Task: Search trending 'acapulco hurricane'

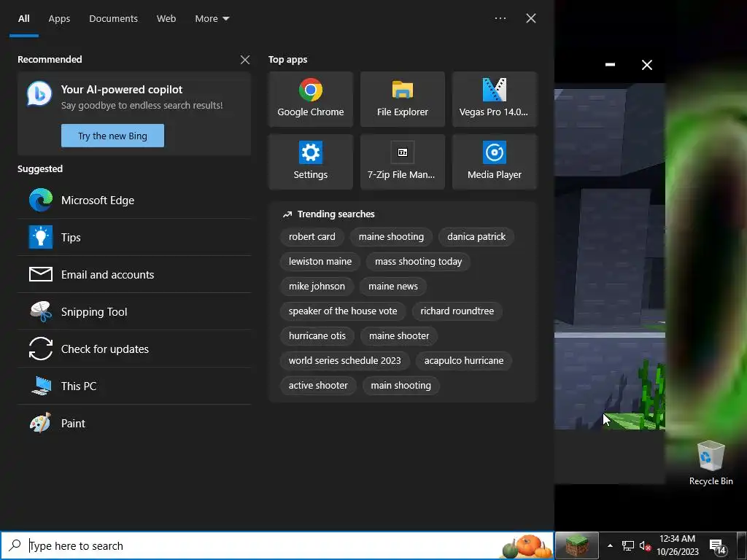Action: 464,360
